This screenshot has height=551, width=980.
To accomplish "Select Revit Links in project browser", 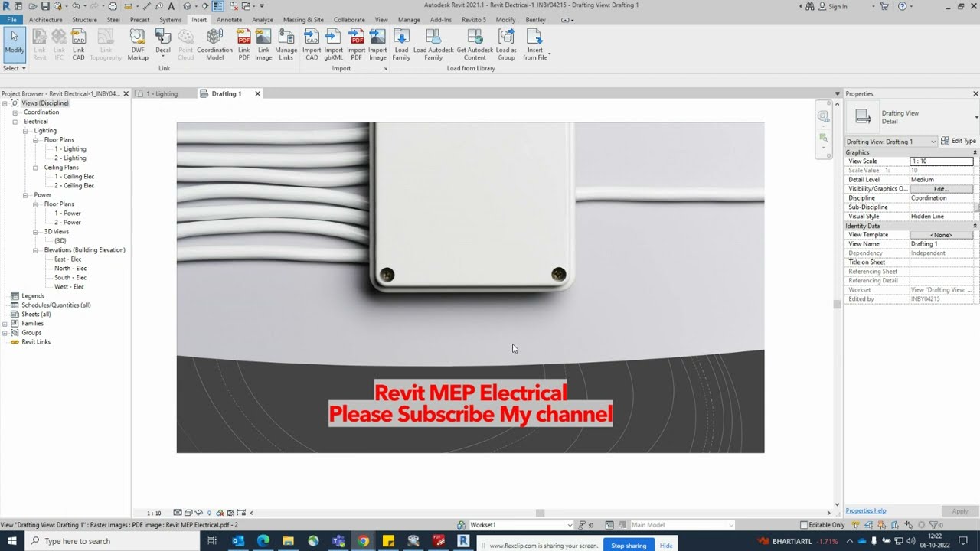I will [x=36, y=342].
